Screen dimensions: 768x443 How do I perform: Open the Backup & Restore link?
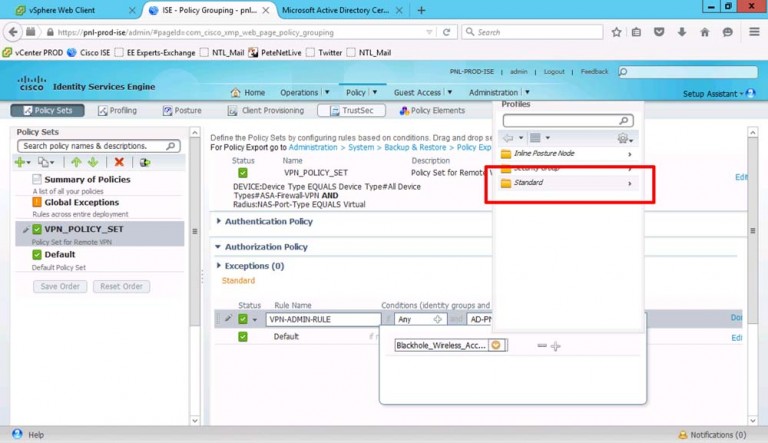pos(415,147)
